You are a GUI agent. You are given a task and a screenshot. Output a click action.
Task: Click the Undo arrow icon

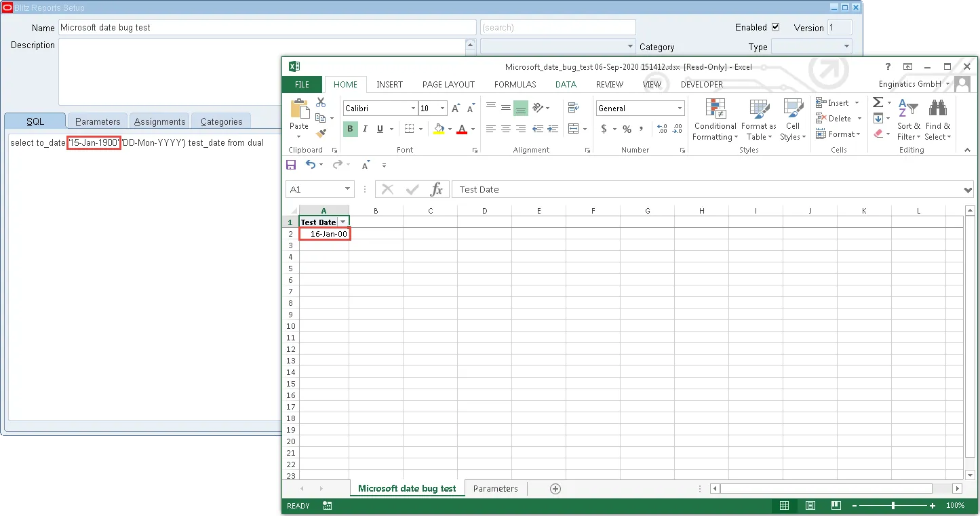click(x=310, y=165)
